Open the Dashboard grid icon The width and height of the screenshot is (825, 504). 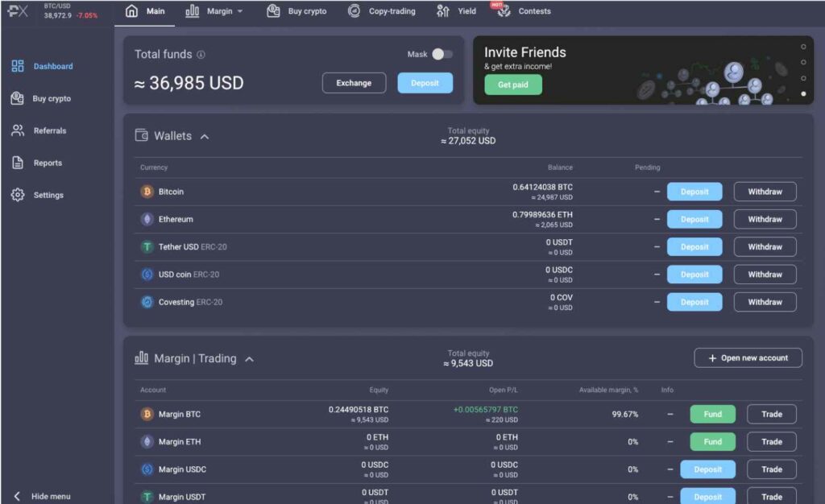(x=18, y=66)
